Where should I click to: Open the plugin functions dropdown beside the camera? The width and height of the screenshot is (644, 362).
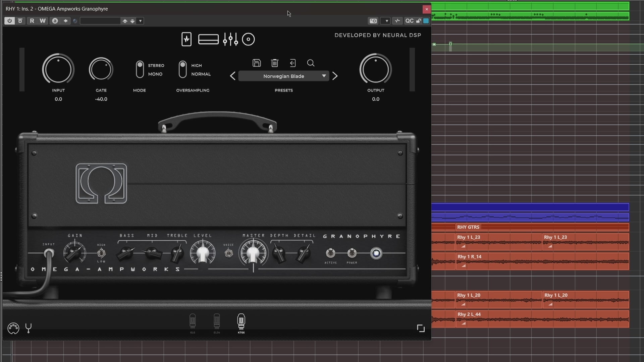coord(386,21)
